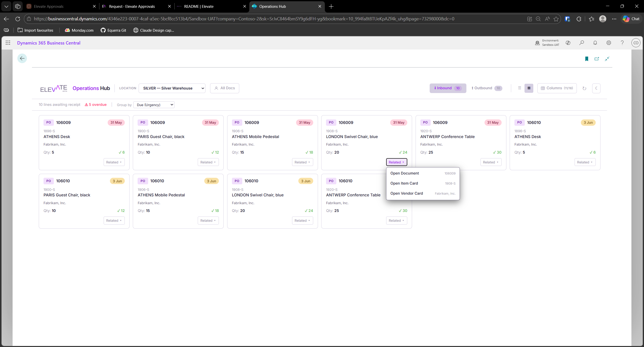Screen dimensions: 644x347
Task: Reload the page with browser refresh
Action: [18, 19]
